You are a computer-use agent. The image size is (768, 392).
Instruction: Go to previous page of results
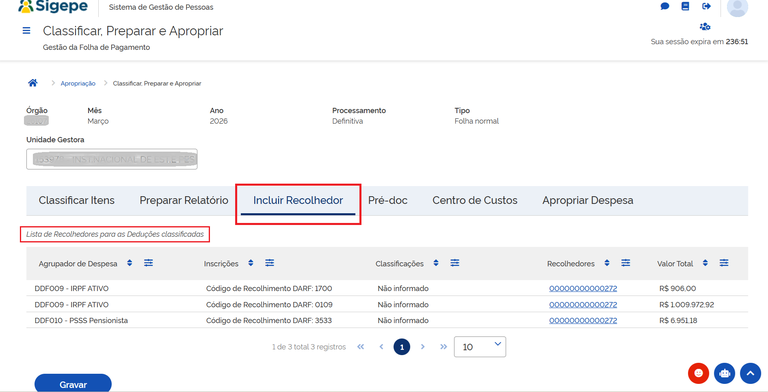381,347
